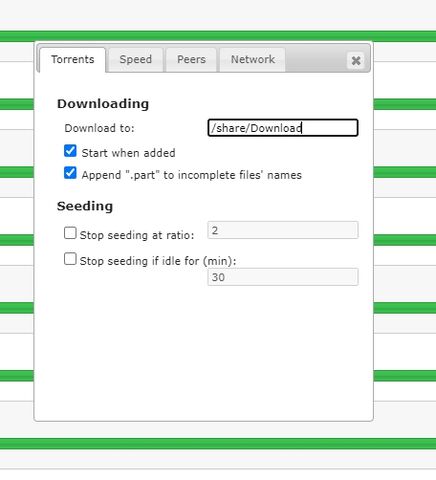
Task: Toggle Append ".part" to incomplete files checkbox
Action: click(70, 173)
